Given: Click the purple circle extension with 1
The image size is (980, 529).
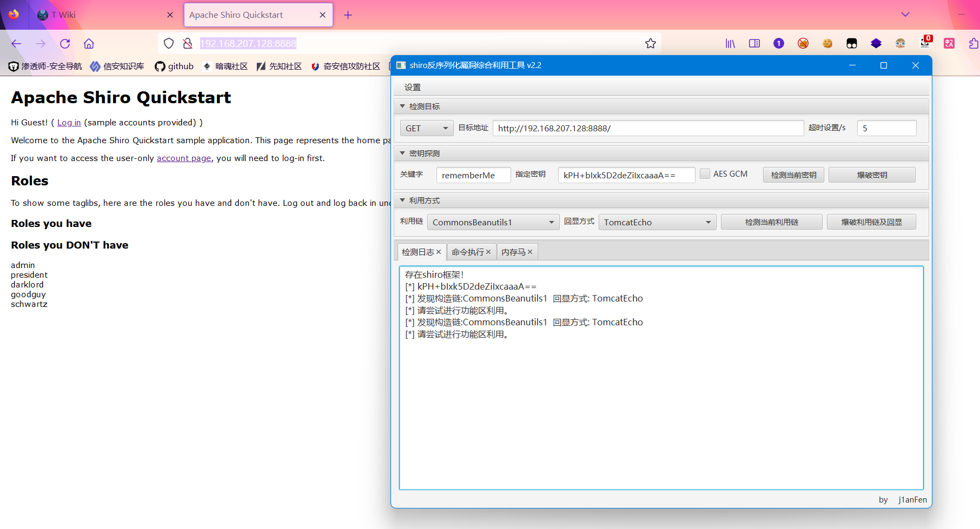Looking at the screenshot, I should (x=779, y=43).
